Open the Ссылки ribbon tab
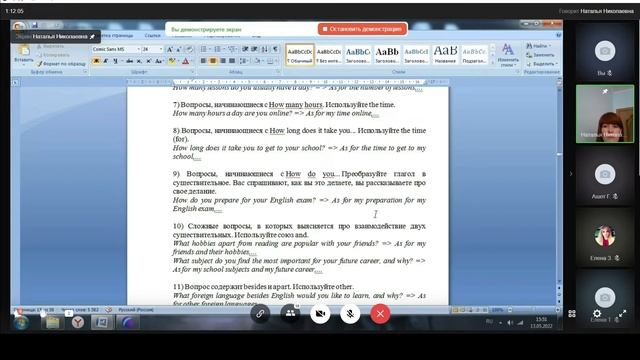The width and height of the screenshot is (640, 360). [x=152, y=36]
